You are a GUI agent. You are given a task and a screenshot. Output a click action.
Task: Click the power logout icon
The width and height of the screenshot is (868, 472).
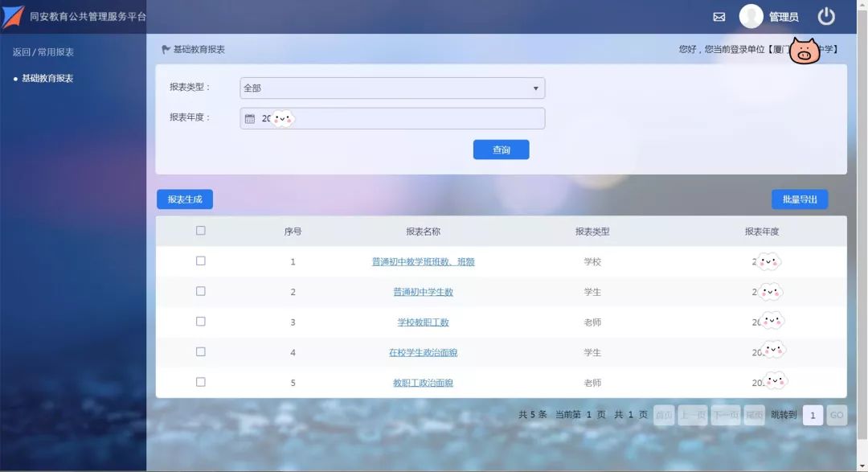pos(826,16)
